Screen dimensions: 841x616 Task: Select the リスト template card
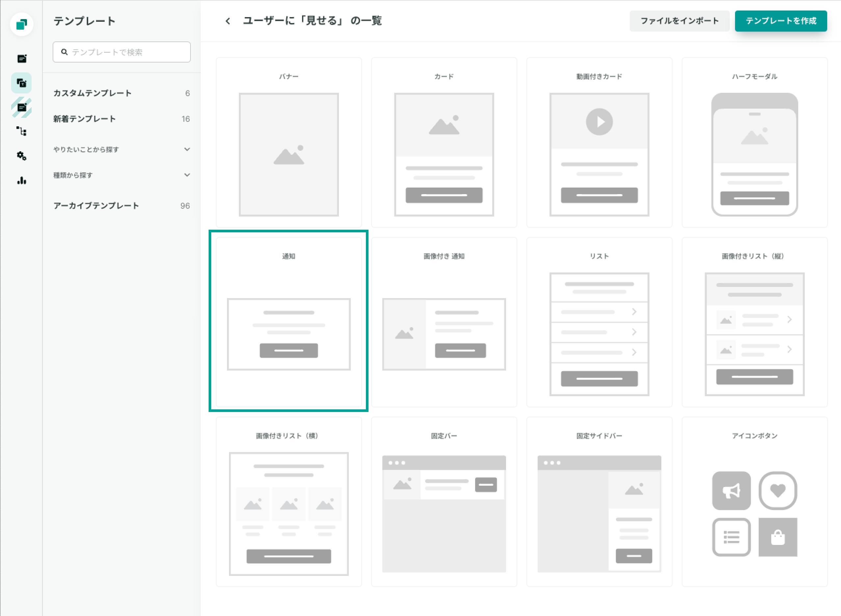coord(599,322)
